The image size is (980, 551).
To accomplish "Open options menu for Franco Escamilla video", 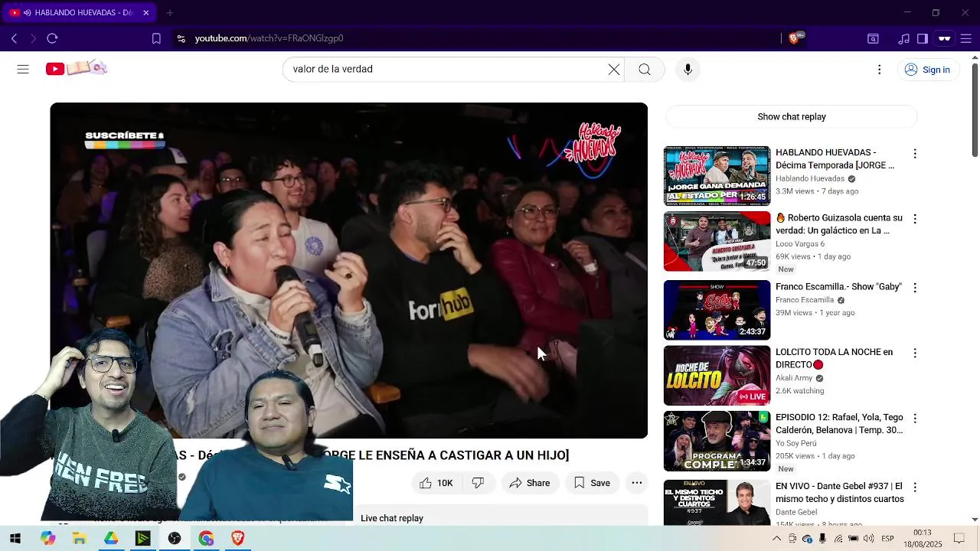I will pos(914,288).
